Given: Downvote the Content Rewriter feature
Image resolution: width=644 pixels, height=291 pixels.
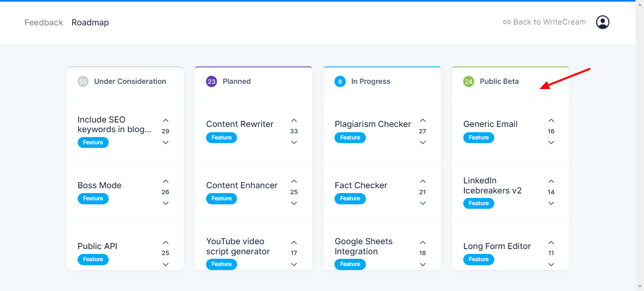Looking at the screenshot, I should [294, 142].
